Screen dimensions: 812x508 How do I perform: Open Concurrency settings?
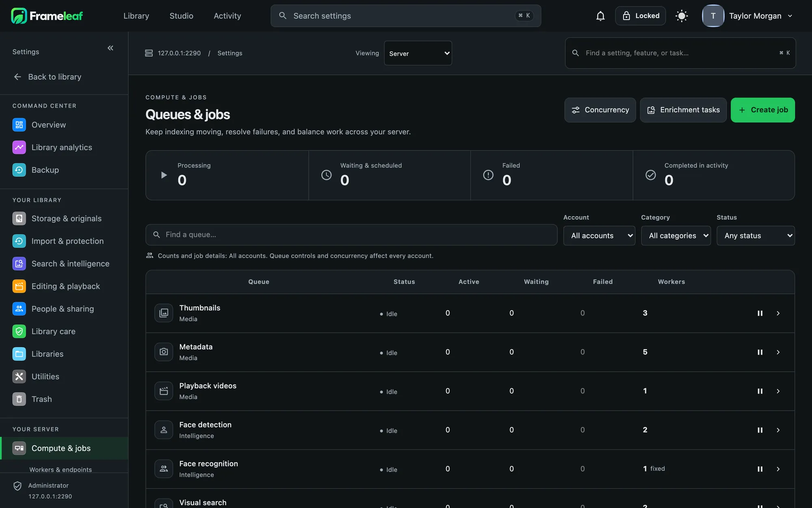pyautogui.click(x=600, y=110)
